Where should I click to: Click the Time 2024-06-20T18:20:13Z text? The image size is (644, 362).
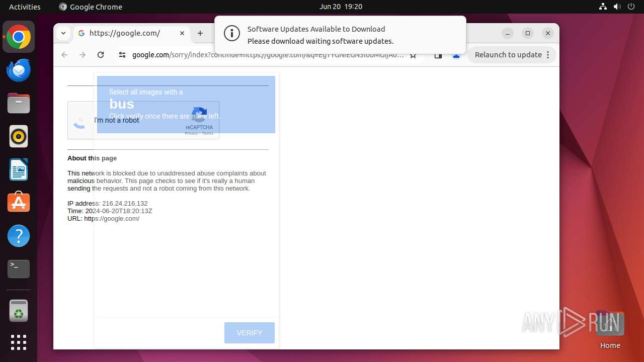point(110,211)
